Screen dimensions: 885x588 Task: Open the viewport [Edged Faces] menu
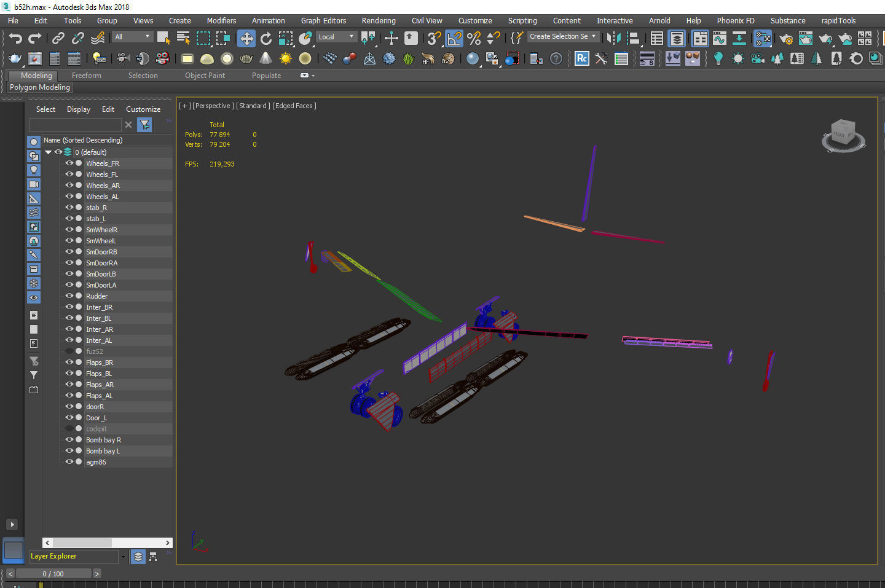[294, 106]
